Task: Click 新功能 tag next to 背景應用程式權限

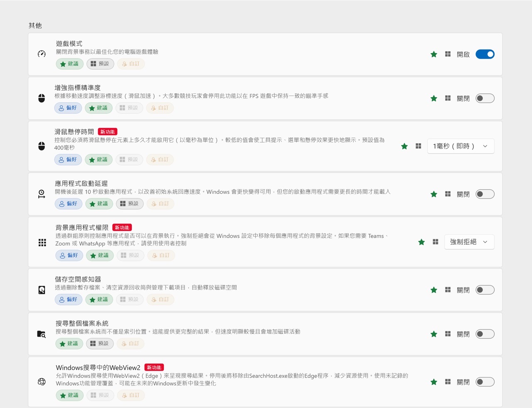Action: coord(122,228)
